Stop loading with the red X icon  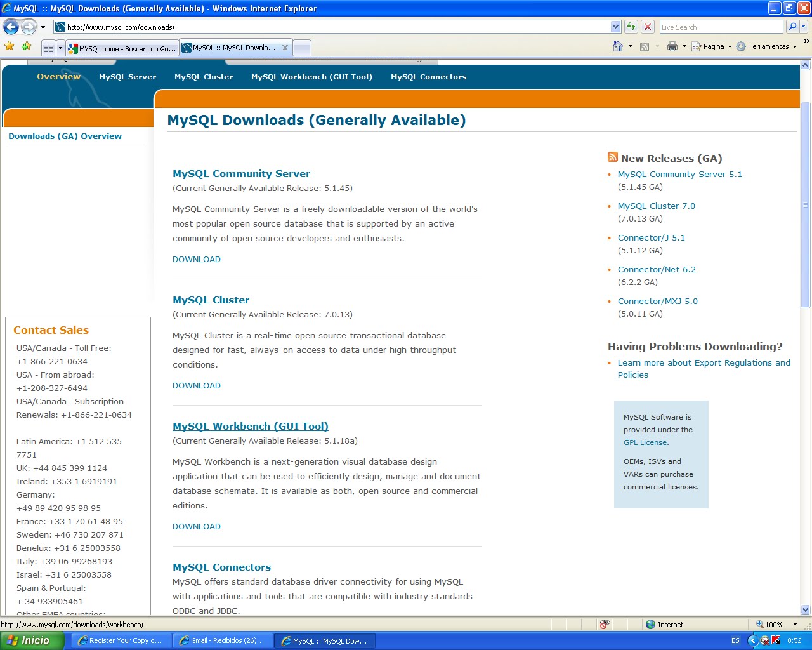(648, 27)
